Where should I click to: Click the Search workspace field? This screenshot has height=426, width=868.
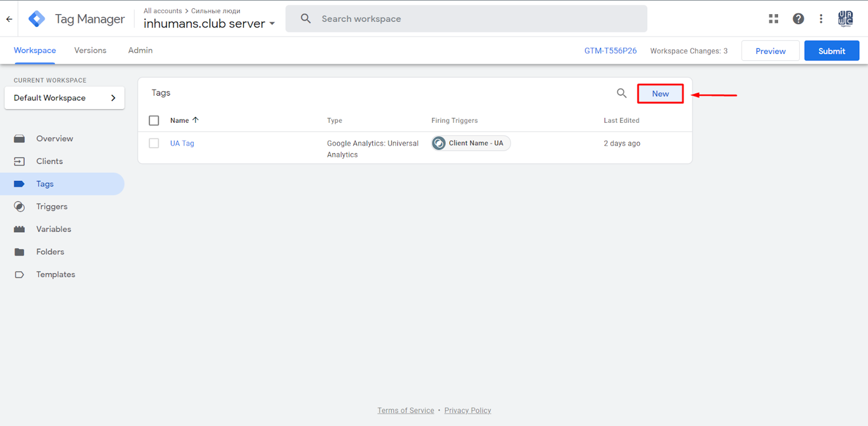click(x=466, y=19)
